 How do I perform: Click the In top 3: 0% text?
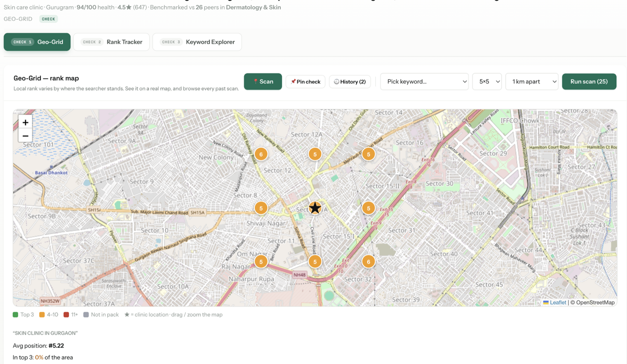tap(43, 357)
